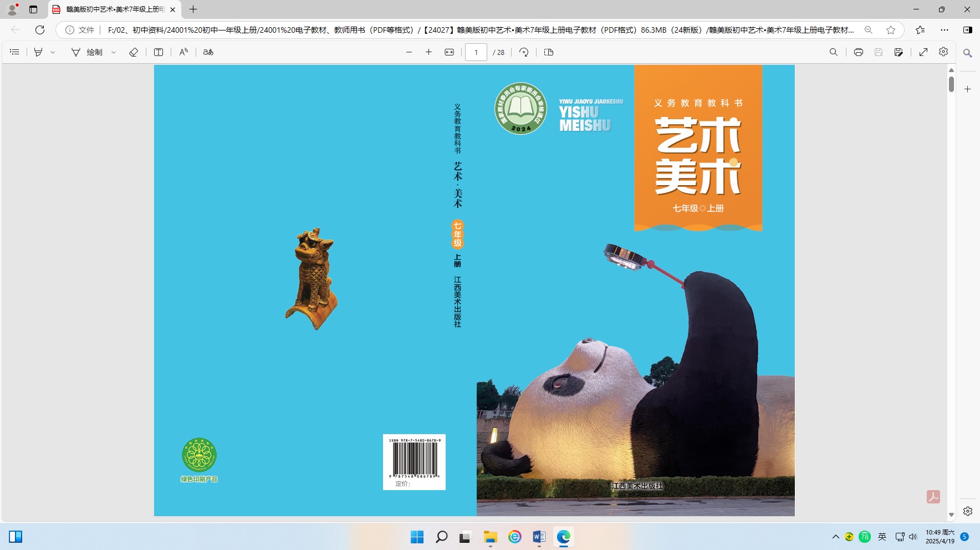Open the browser settings and more menu
This screenshot has height=550, width=980.
point(945,30)
